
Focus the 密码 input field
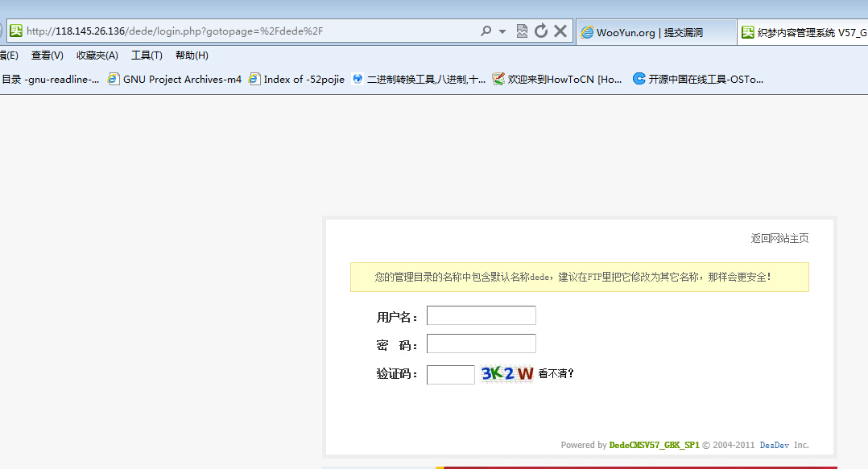481,344
